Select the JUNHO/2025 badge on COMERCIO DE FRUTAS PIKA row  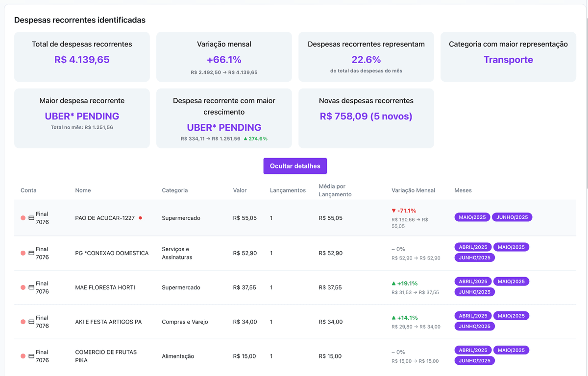pos(474,360)
